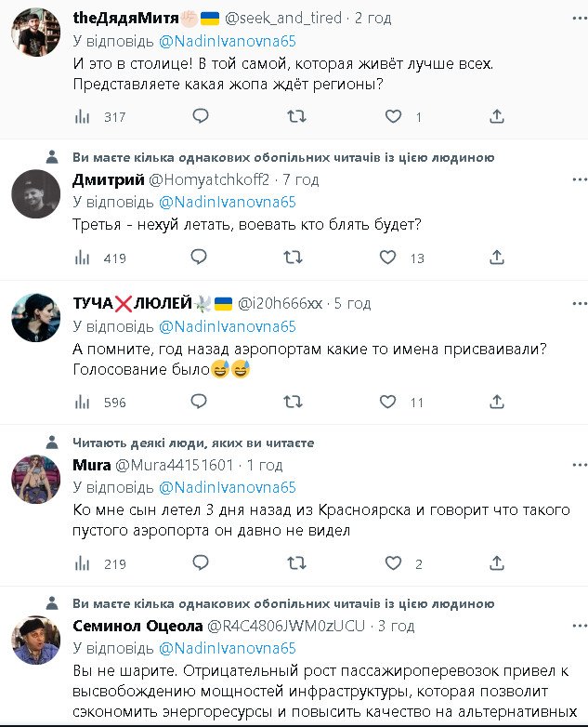The width and height of the screenshot is (588, 727).
Task: Like the reply by theДядяМитя
Action: tap(394, 116)
